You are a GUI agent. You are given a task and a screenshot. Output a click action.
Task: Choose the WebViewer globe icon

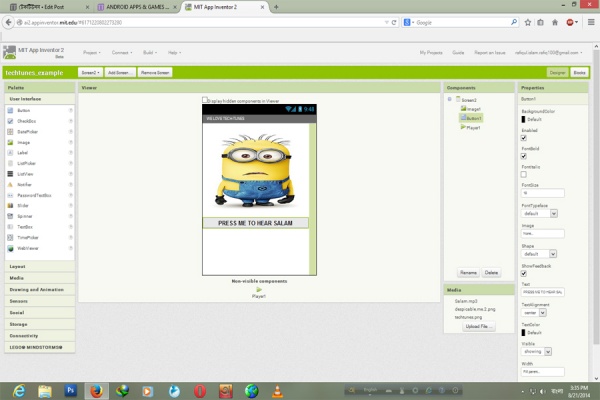[x=9, y=248]
